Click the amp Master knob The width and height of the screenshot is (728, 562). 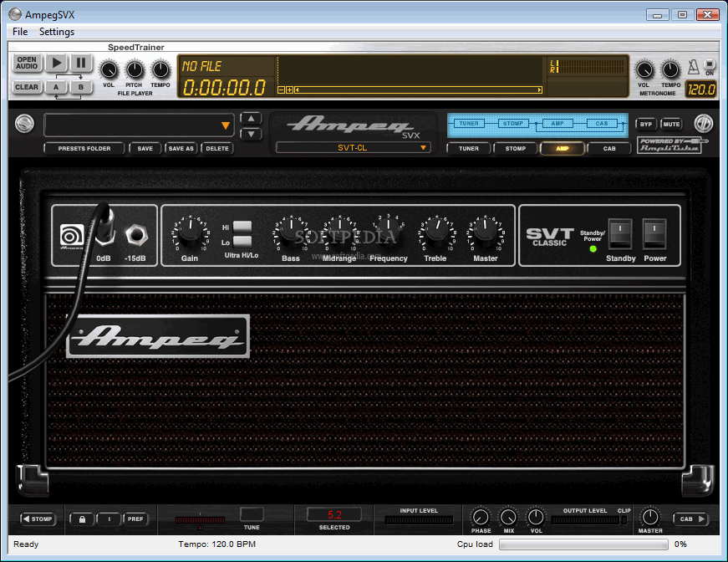click(x=485, y=232)
